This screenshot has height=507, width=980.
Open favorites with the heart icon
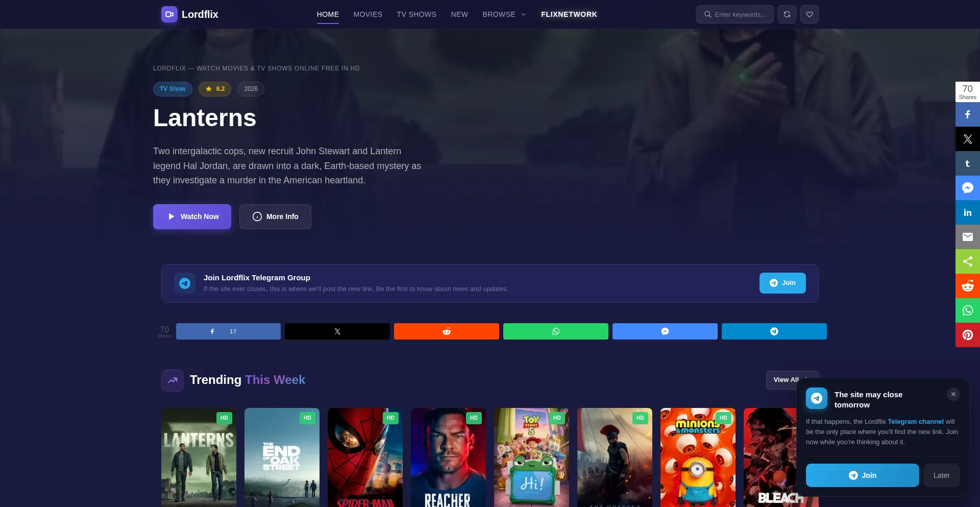tap(810, 14)
